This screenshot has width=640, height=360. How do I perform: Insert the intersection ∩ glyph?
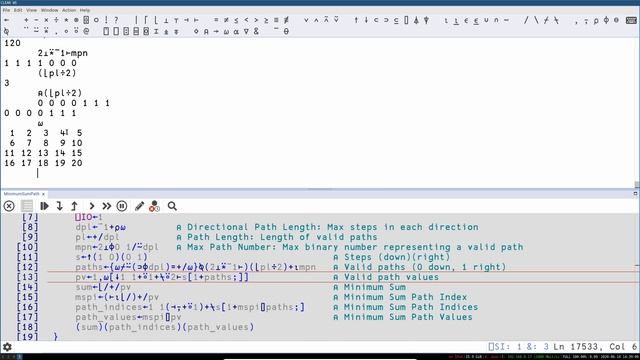[496, 20]
